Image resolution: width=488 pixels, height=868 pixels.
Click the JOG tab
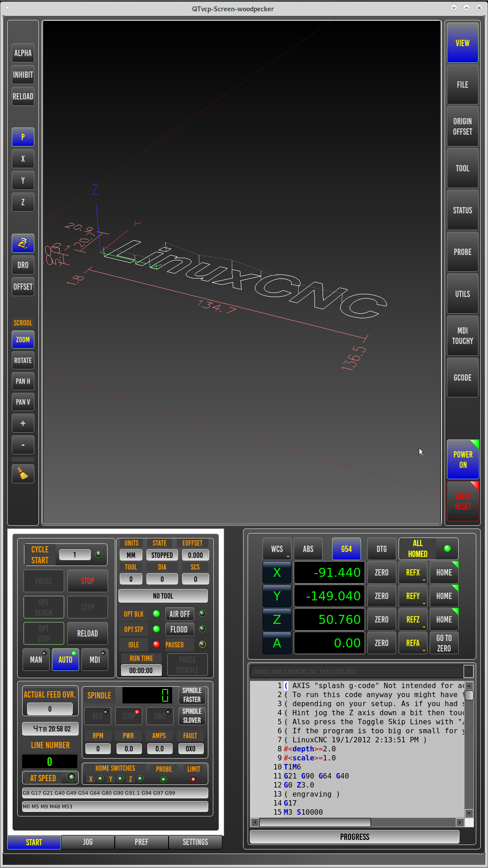click(88, 842)
